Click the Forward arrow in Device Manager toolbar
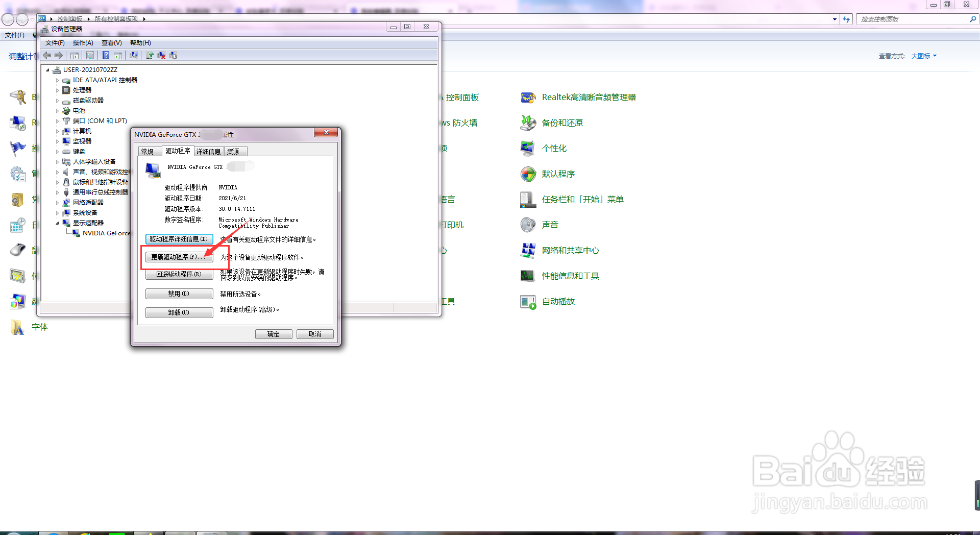 click(x=59, y=55)
